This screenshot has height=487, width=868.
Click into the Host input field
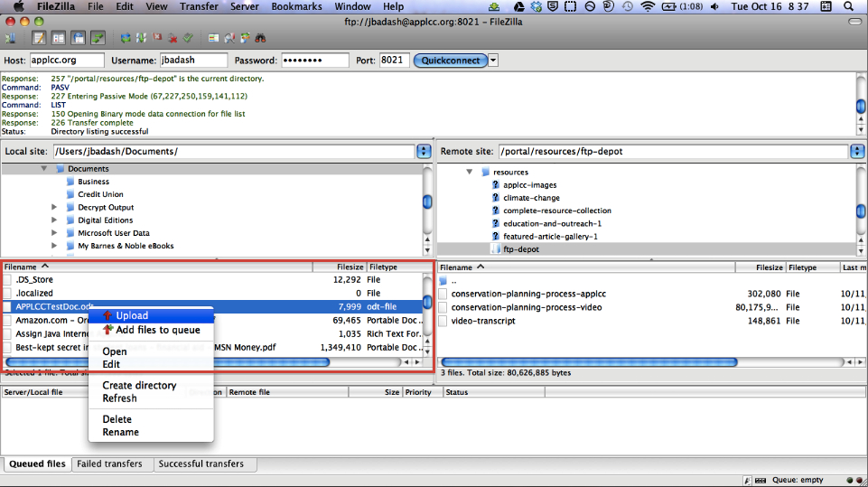tap(67, 61)
